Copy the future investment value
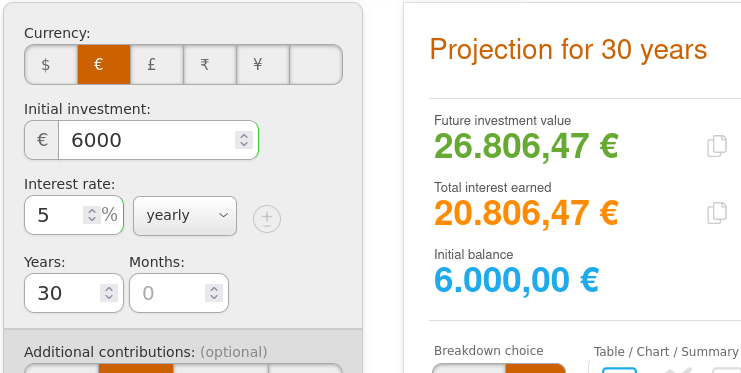This screenshot has width=741, height=373. (x=717, y=146)
